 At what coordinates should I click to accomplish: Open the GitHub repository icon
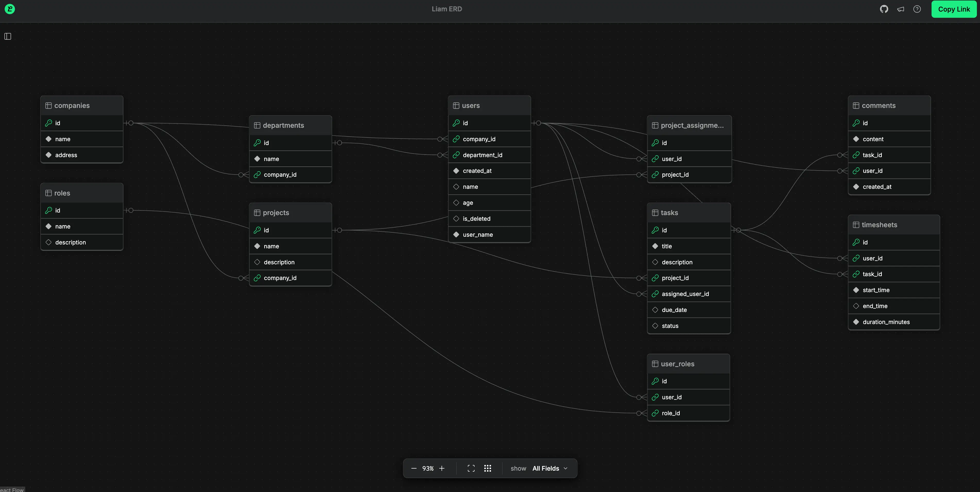884,9
